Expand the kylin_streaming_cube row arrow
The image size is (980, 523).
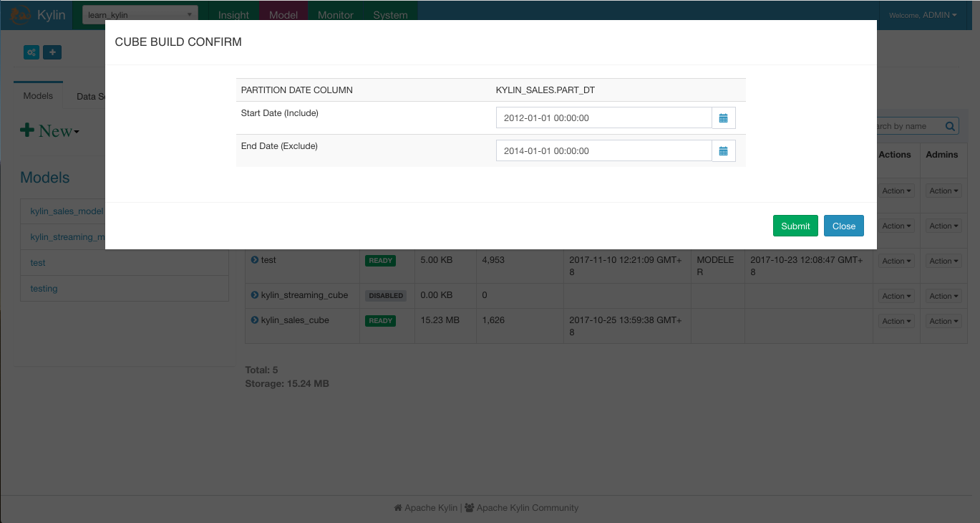[x=255, y=295]
